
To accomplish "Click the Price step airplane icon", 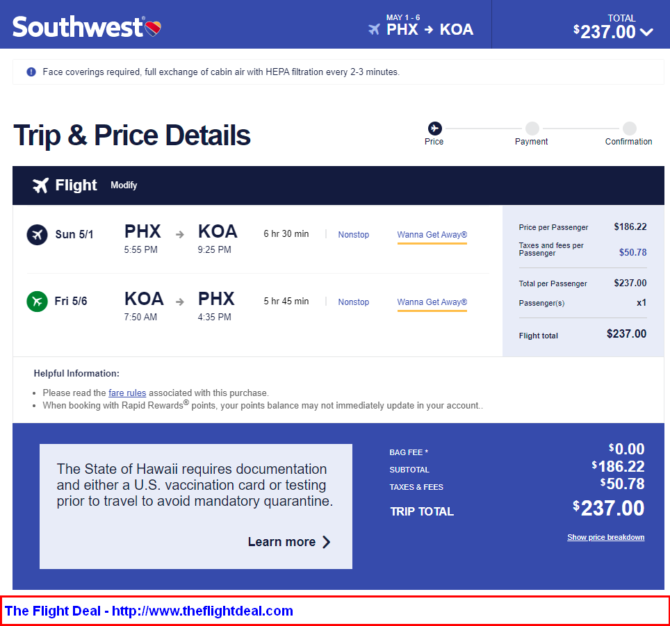I will tap(435, 128).
